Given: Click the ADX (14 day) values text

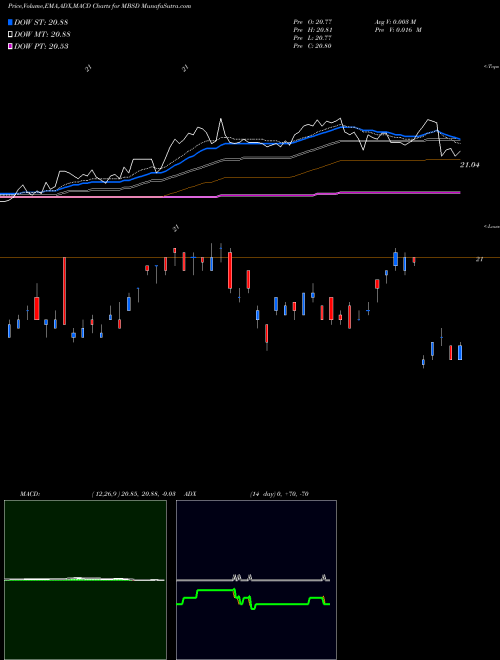Looking at the screenshot, I should pyautogui.click(x=279, y=494).
